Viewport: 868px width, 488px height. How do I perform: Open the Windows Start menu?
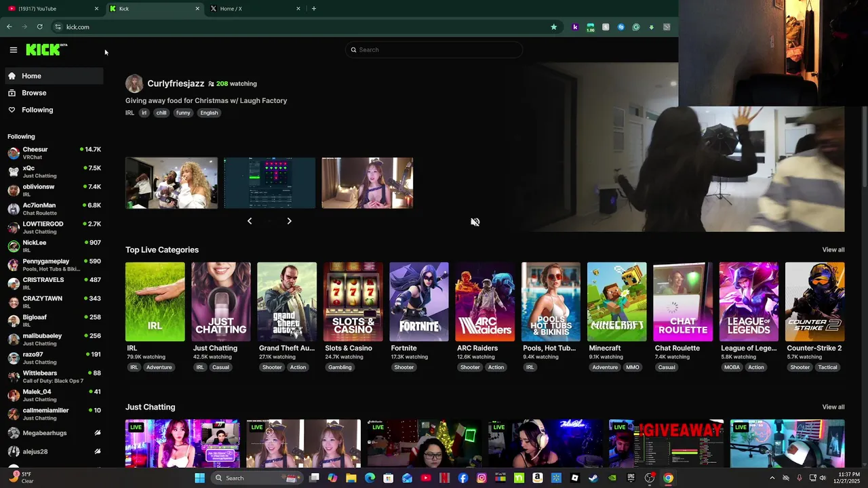point(199,478)
